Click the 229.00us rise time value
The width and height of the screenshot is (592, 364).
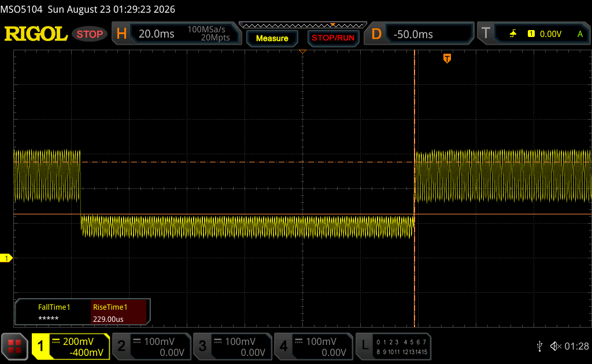pyautogui.click(x=108, y=319)
